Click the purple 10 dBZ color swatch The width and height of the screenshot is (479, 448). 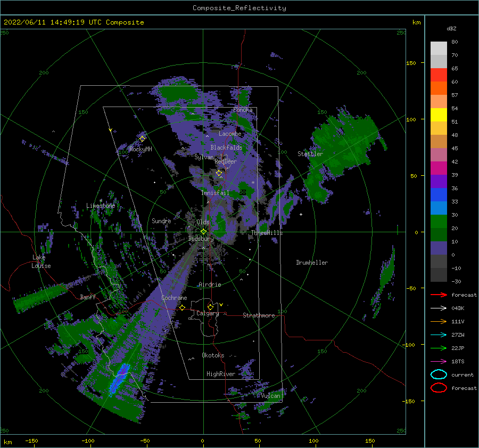(x=439, y=248)
